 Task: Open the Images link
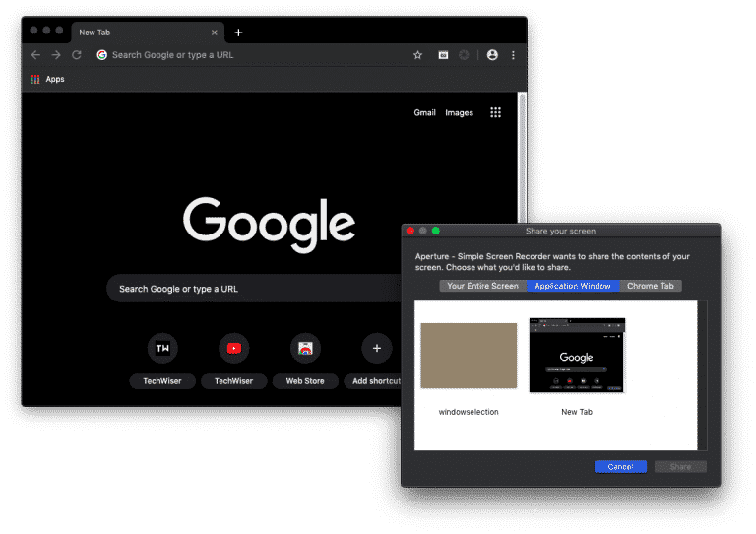[x=459, y=113]
